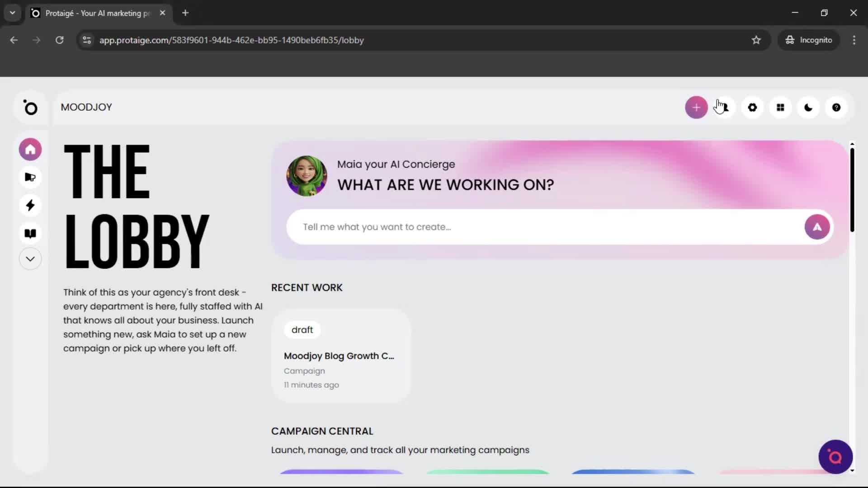Image resolution: width=868 pixels, height=488 pixels.
Task: Submit via the purple send icon in chat bar
Action: tap(817, 226)
